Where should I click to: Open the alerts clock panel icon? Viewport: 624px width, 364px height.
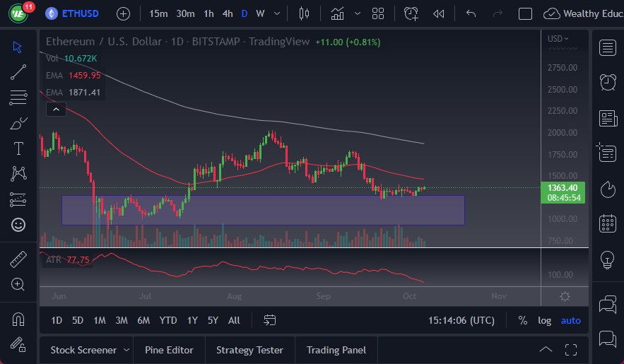pos(607,82)
